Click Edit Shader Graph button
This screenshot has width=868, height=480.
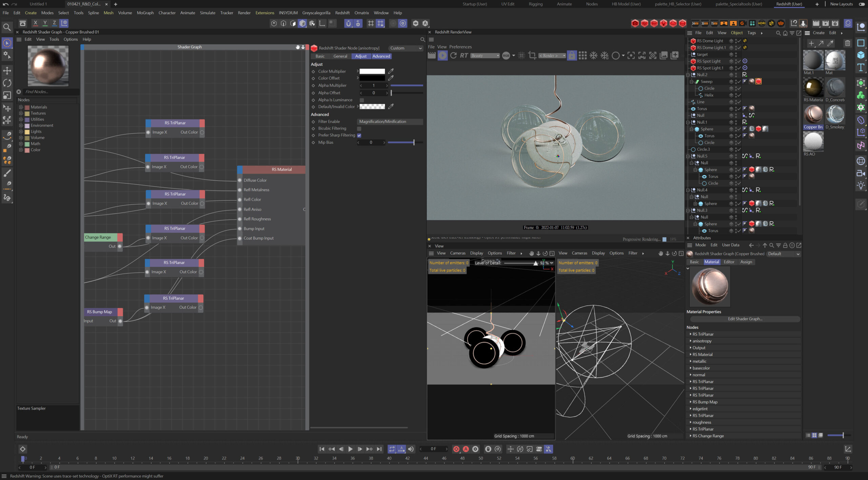[x=745, y=319]
